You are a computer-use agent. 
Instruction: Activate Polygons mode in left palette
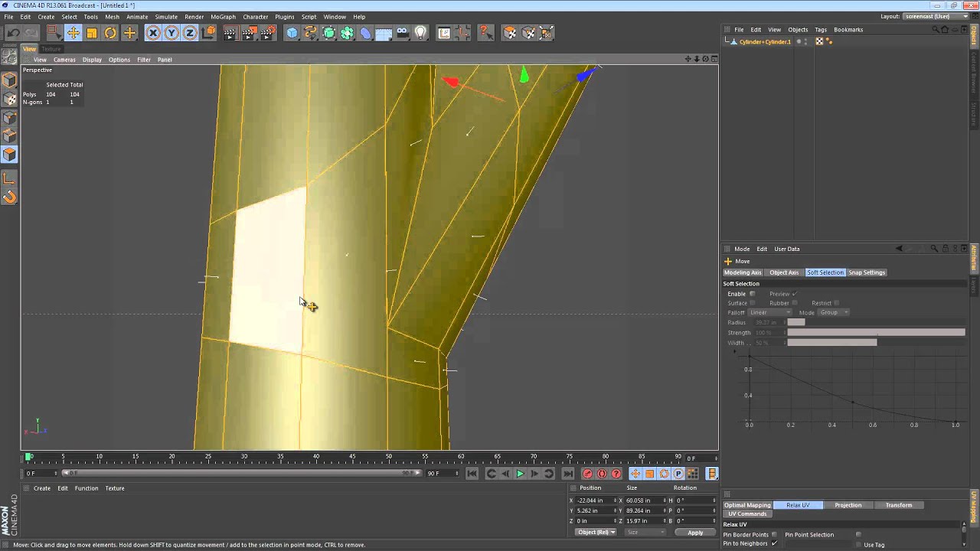pos(9,155)
